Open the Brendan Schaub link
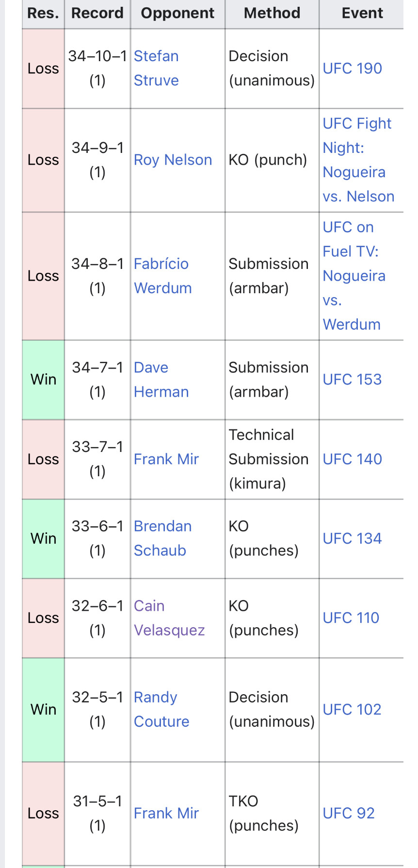Image resolution: width=418 pixels, height=868 pixels. 162,538
